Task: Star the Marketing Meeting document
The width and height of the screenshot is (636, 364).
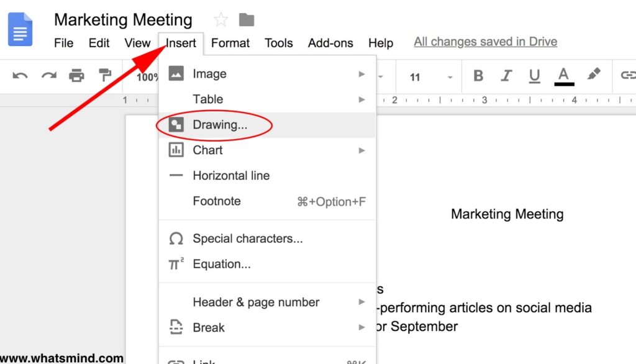Action: coord(220,19)
